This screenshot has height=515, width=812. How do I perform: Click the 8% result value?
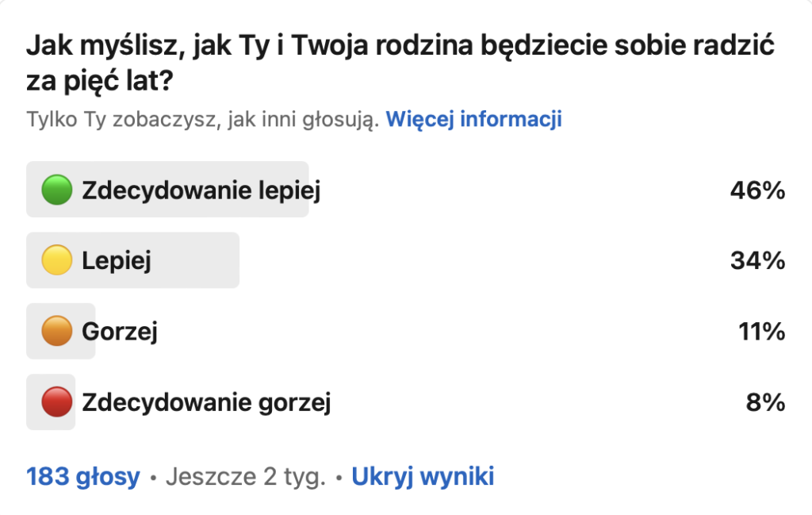click(x=765, y=402)
